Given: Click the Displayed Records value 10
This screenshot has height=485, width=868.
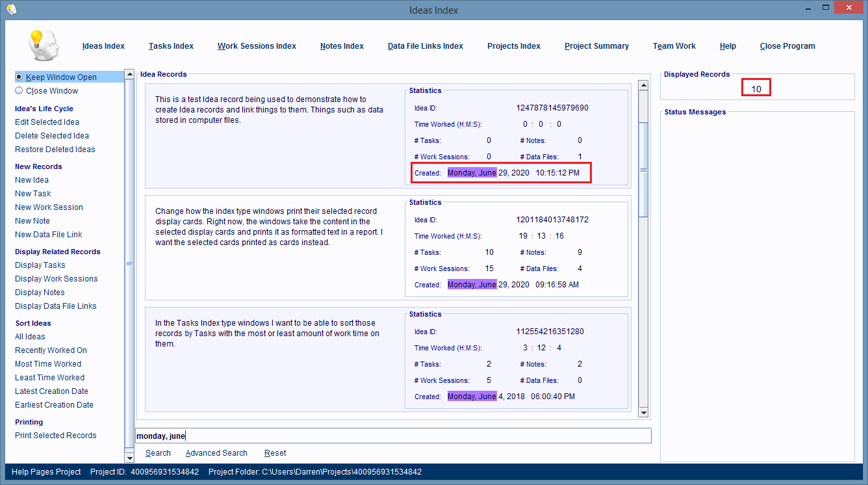Looking at the screenshot, I should coord(756,88).
